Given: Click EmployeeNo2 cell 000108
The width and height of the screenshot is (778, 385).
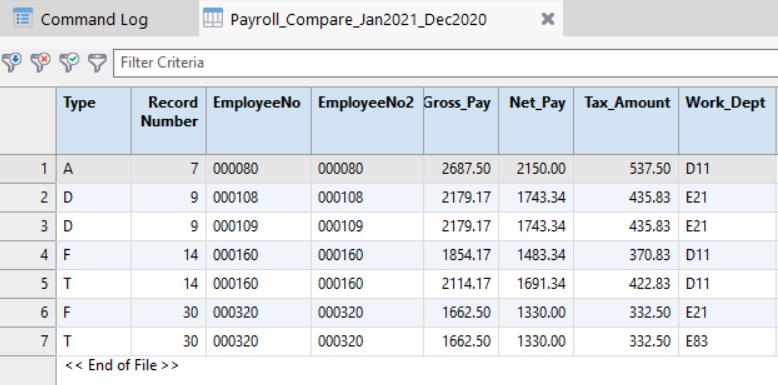Looking at the screenshot, I should pyautogui.click(x=367, y=197).
